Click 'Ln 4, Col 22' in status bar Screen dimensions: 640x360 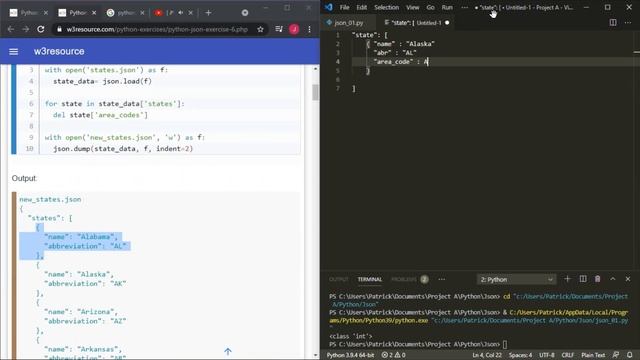(x=487, y=355)
